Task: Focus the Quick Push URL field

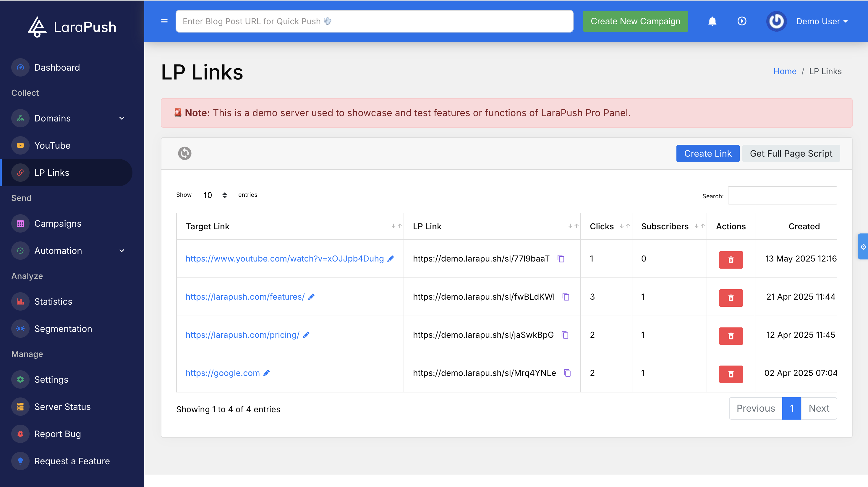Action: point(374,21)
